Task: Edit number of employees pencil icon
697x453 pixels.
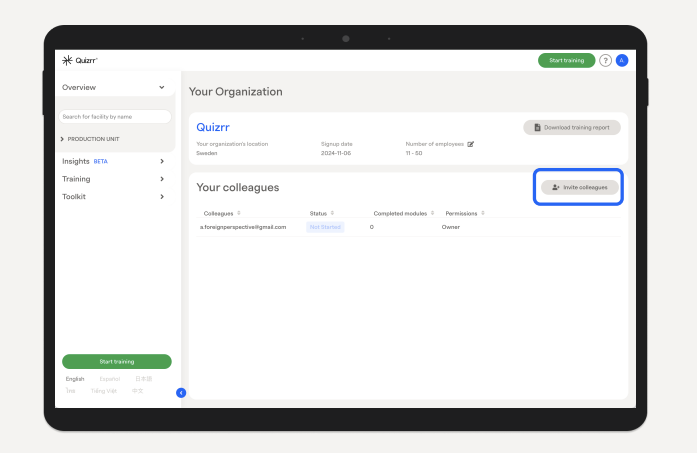Action: [470, 144]
